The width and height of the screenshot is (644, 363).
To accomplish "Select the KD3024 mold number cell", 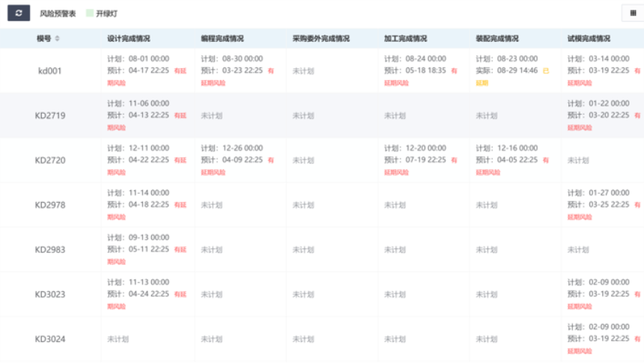I will coord(50,339).
